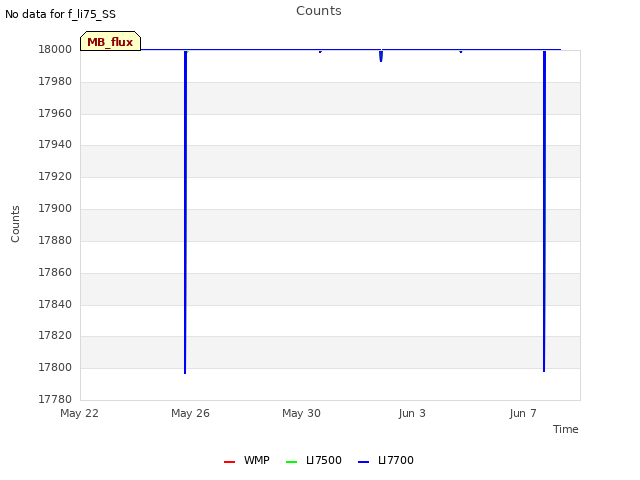
Task: Click the May 30 x-axis label
Action: click(301, 413)
